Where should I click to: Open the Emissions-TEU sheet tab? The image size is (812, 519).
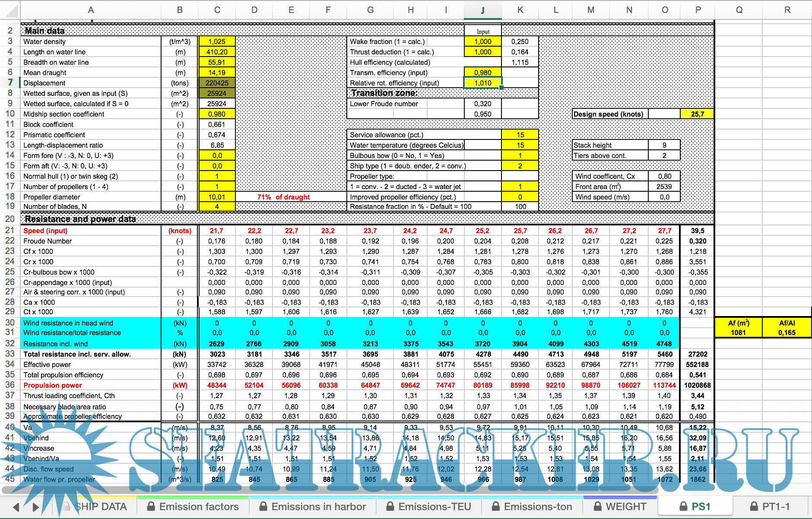pos(428,506)
